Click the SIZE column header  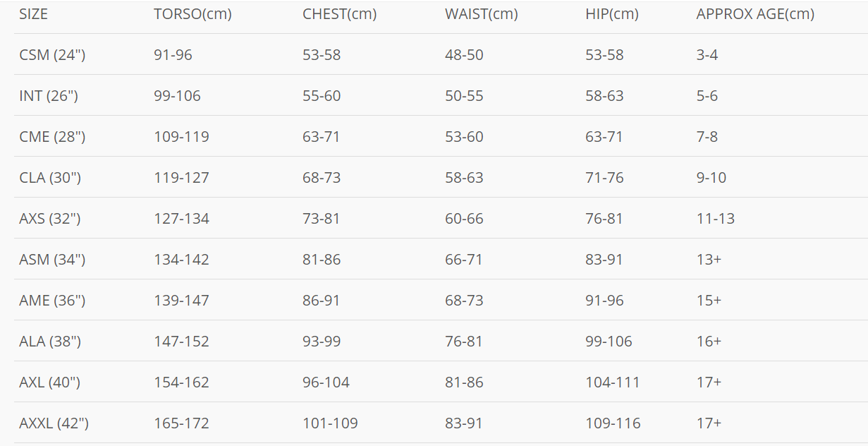(x=33, y=14)
